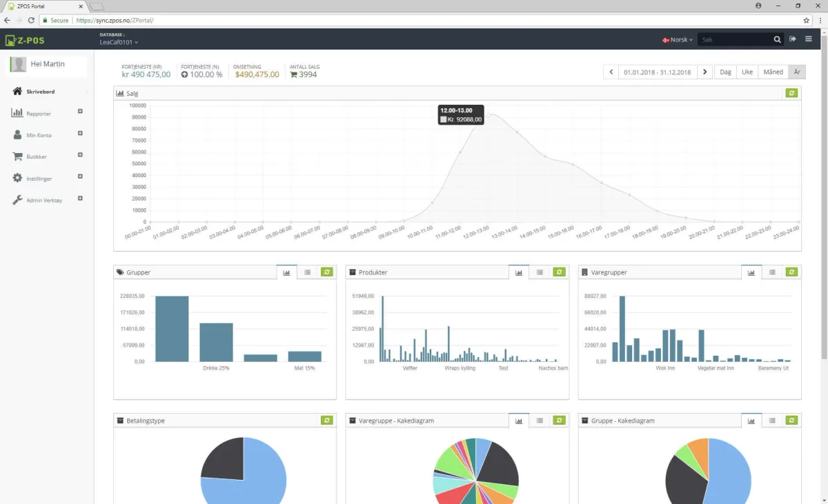828x504 pixels.
Task: Refresh the Salg chart panel
Action: coord(791,93)
